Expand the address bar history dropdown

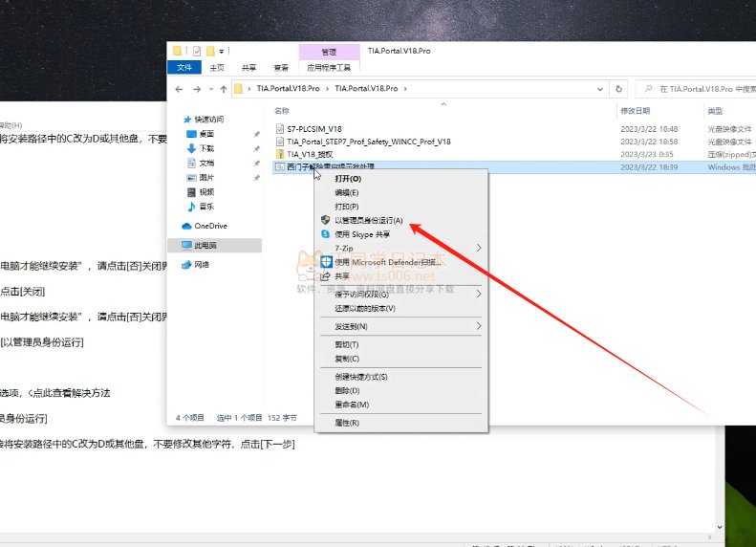[x=600, y=89]
